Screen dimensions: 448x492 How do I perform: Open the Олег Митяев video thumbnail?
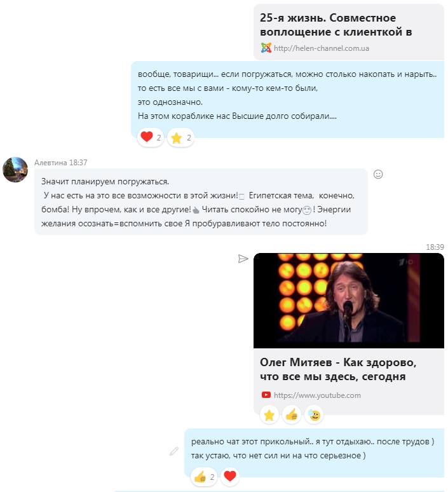(348, 301)
